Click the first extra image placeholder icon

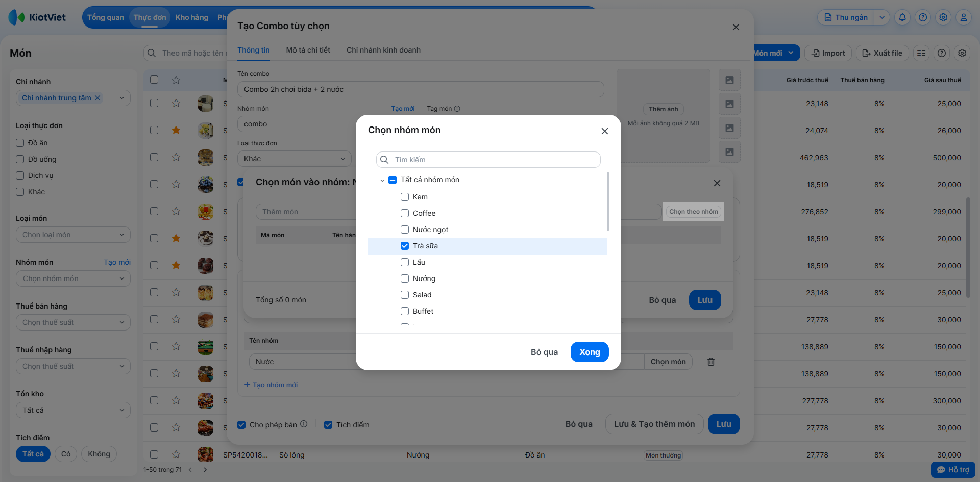[x=729, y=80]
